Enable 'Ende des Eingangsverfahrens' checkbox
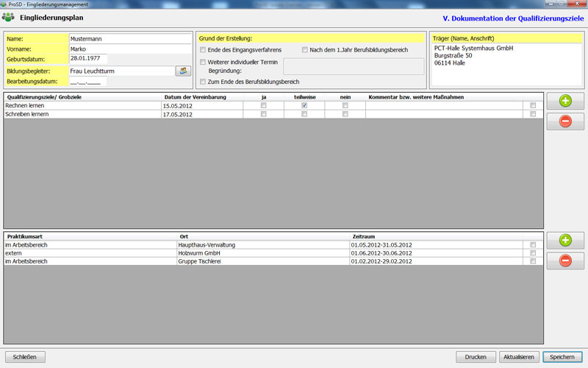The height and width of the screenshot is (368, 588). [x=203, y=50]
